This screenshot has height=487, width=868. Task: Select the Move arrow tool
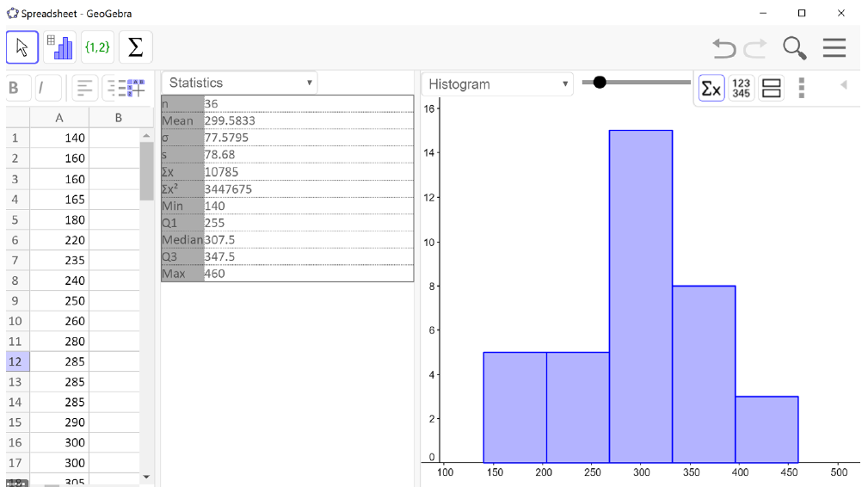coord(22,47)
